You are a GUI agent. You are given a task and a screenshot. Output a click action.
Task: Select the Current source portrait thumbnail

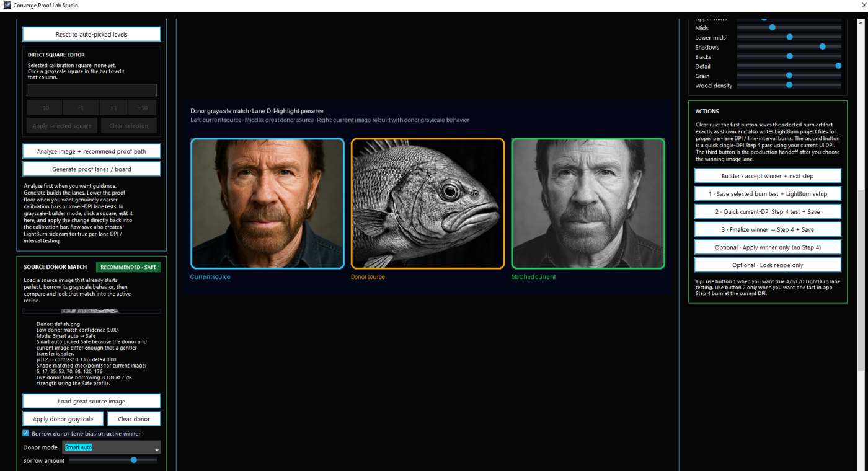point(267,203)
